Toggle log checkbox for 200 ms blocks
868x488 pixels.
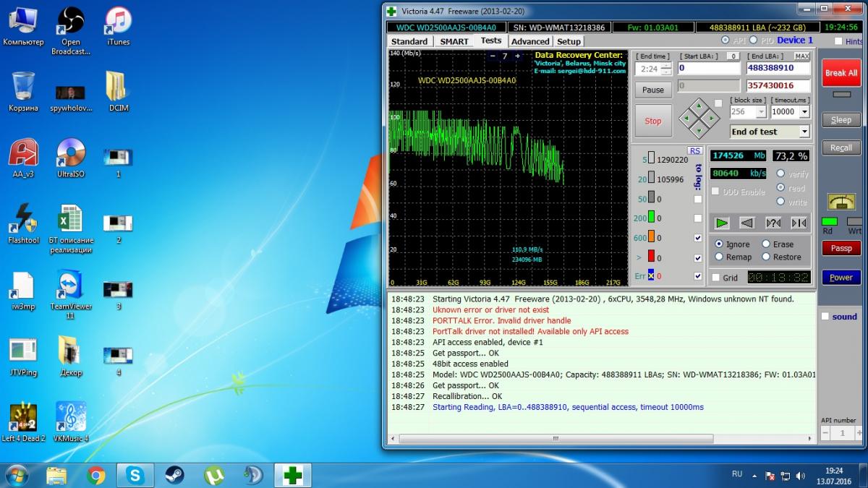(698, 218)
